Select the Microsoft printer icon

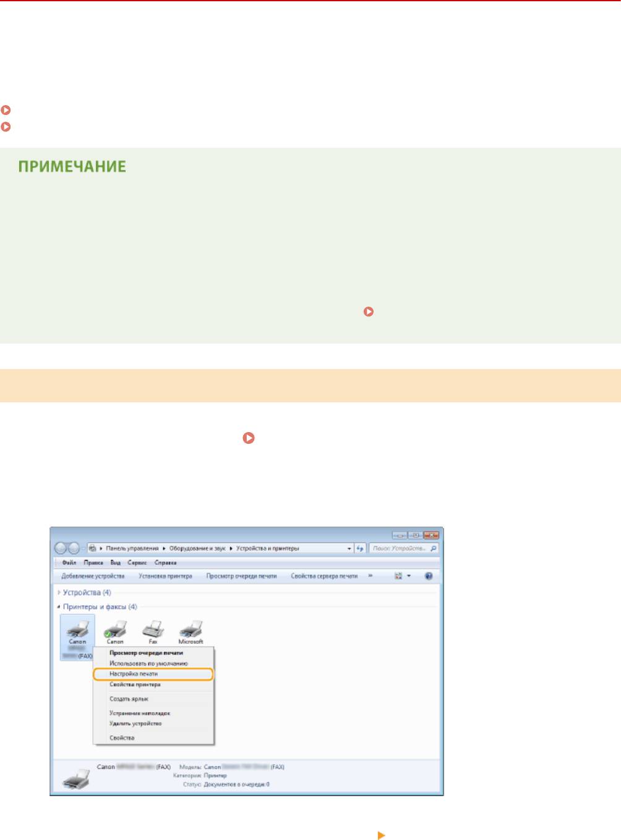[191, 630]
